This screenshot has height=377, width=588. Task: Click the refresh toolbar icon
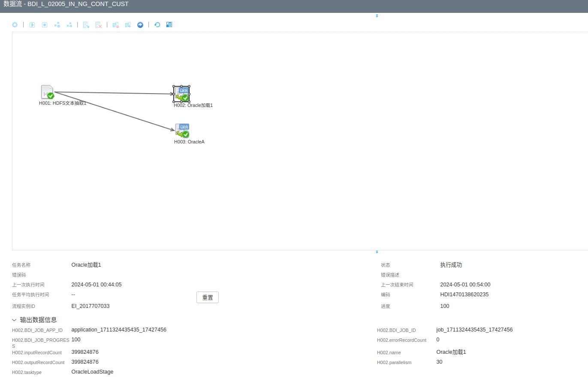coord(157,25)
